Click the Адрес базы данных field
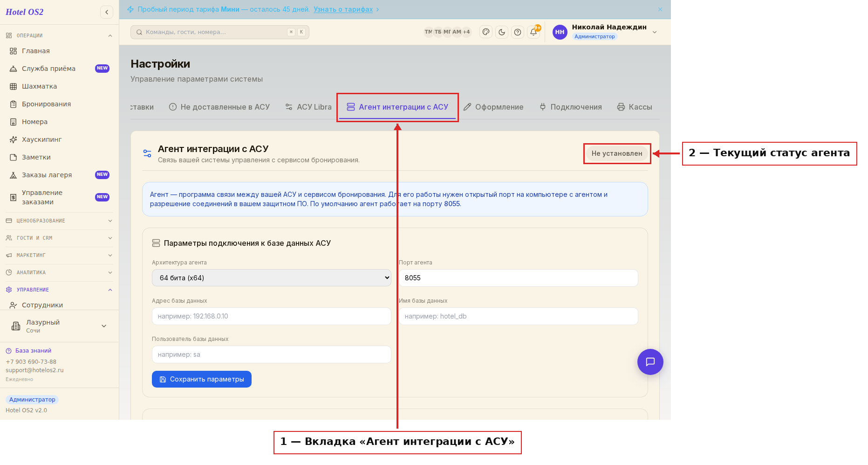This screenshot has width=868, height=465. [271, 316]
